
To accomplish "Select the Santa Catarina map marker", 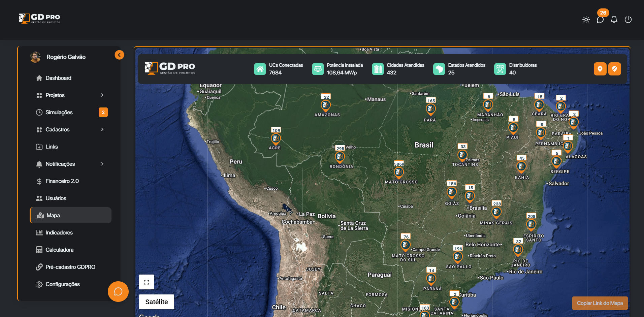I will coord(454,303).
